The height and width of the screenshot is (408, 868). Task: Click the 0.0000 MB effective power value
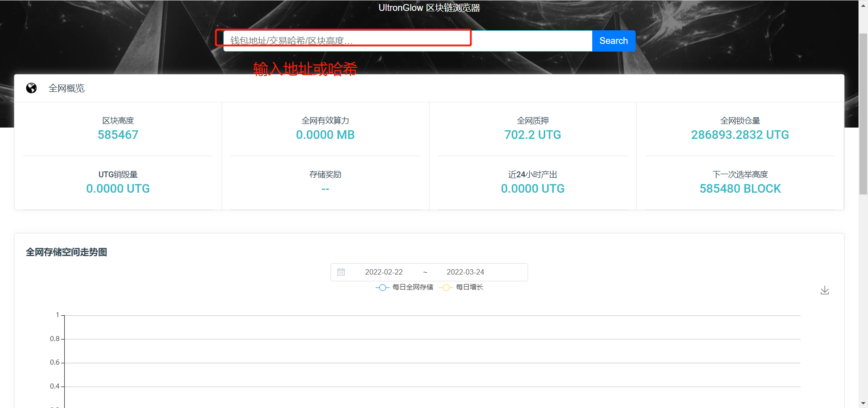(325, 135)
